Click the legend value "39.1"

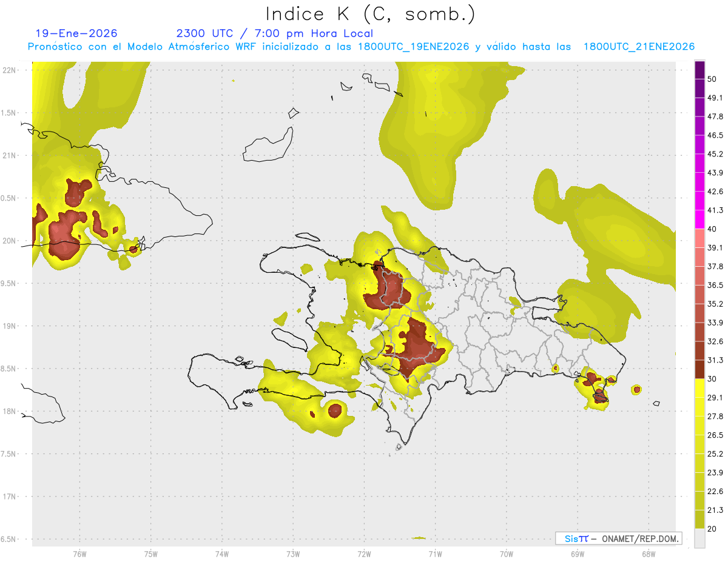pyautogui.click(x=715, y=247)
